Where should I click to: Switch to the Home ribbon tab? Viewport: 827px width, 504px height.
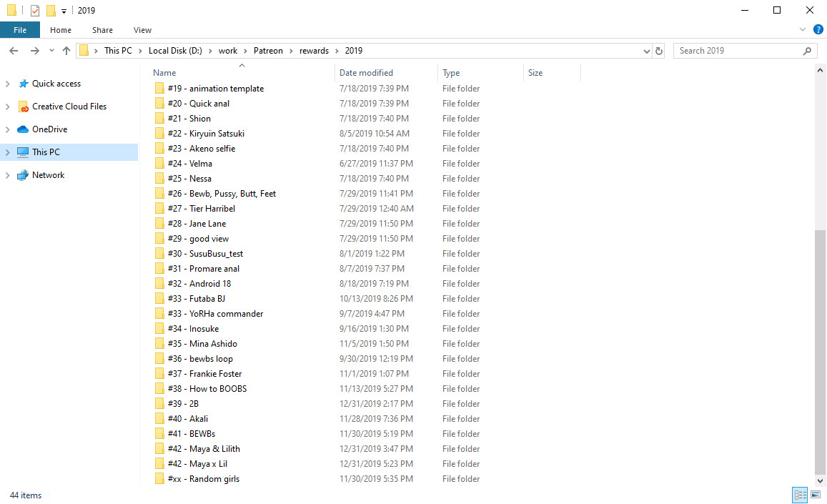(x=61, y=30)
